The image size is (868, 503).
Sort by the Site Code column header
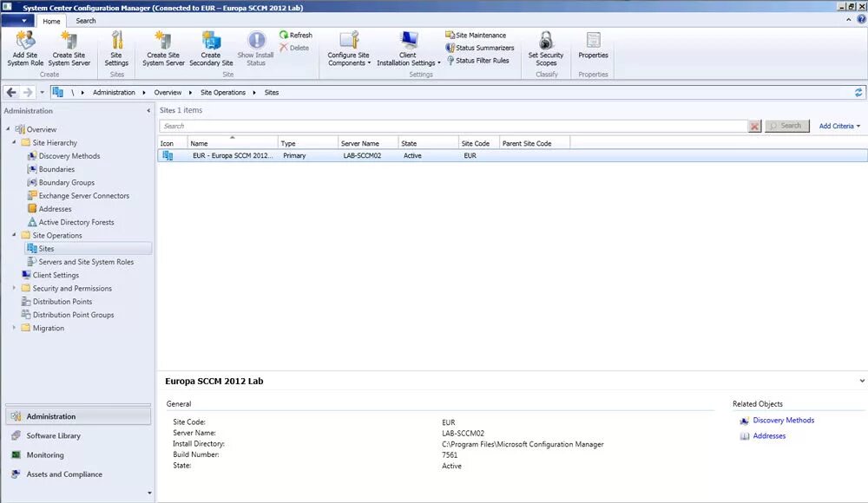(479, 143)
